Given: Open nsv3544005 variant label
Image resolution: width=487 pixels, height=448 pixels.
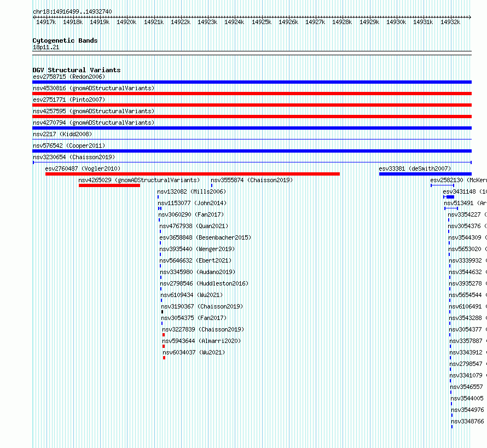Looking at the screenshot, I should 467,398.
